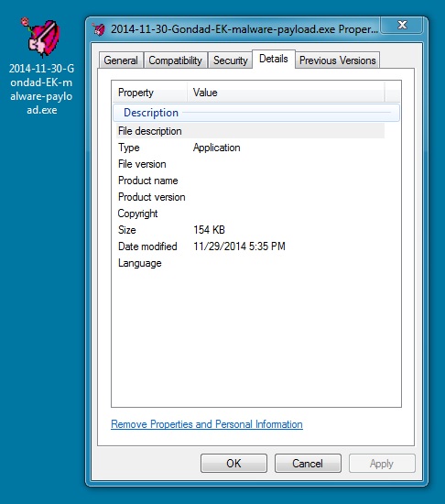The height and width of the screenshot is (504, 445).
Task: Switch to the General tab
Action: (x=121, y=60)
